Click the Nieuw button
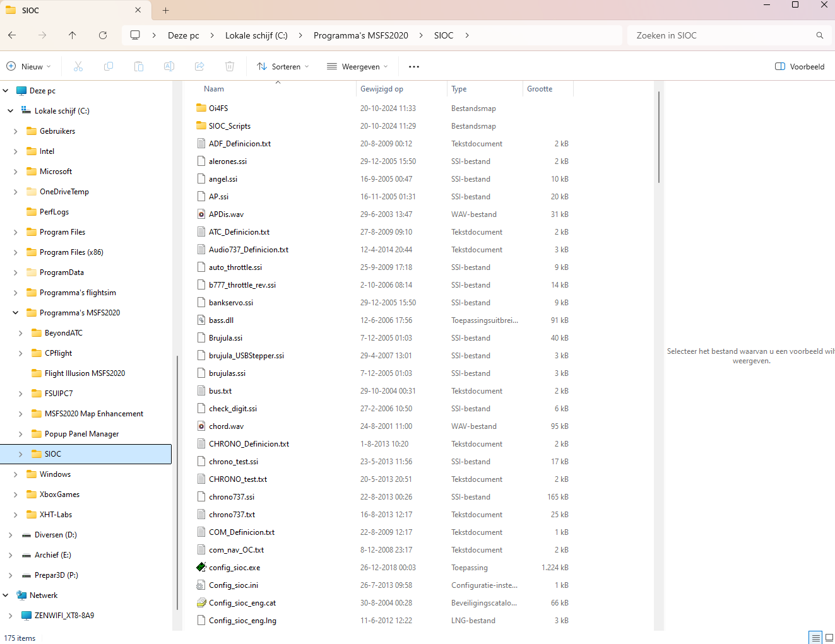Viewport: 835px width, 644px height. tap(28, 66)
